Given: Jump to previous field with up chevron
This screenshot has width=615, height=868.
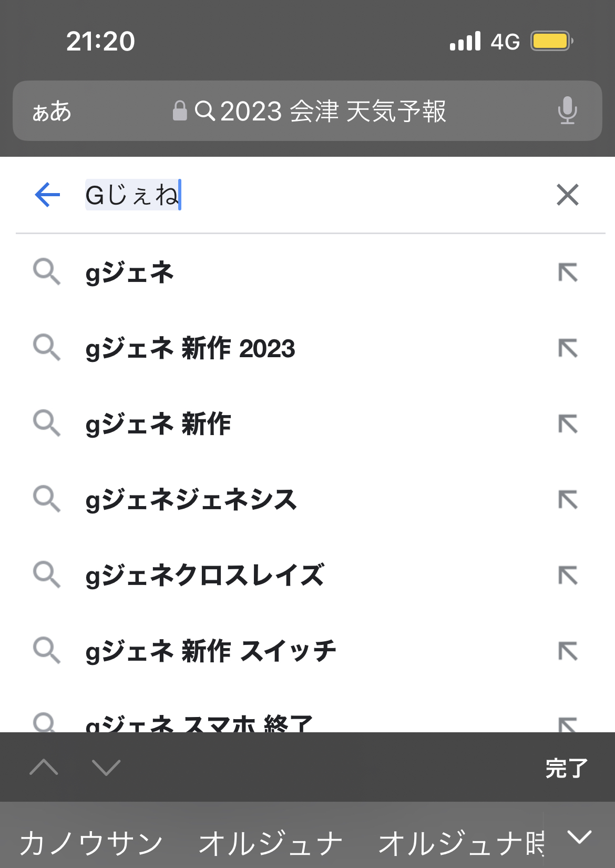Looking at the screenshot, I should (x=44, y=768).
